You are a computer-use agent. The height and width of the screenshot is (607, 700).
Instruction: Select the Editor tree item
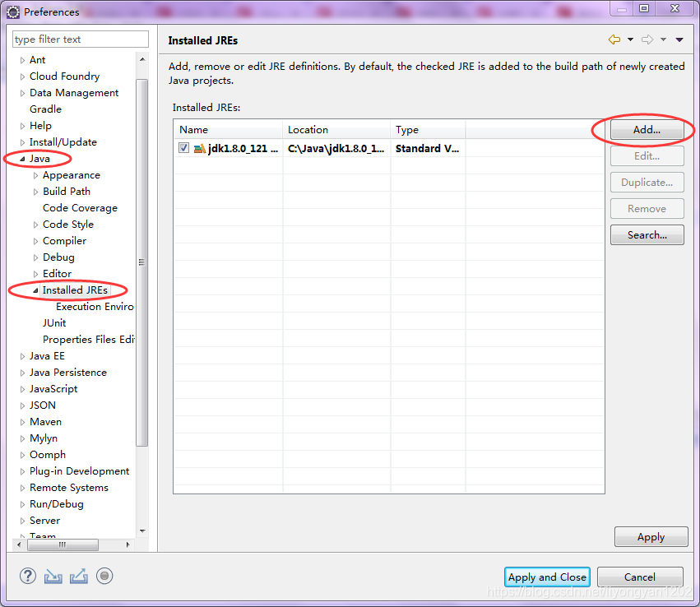click(57, 274)
